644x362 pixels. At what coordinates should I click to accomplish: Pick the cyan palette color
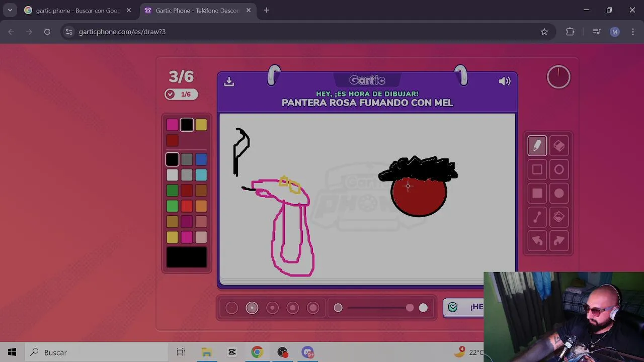pos(201,175)
